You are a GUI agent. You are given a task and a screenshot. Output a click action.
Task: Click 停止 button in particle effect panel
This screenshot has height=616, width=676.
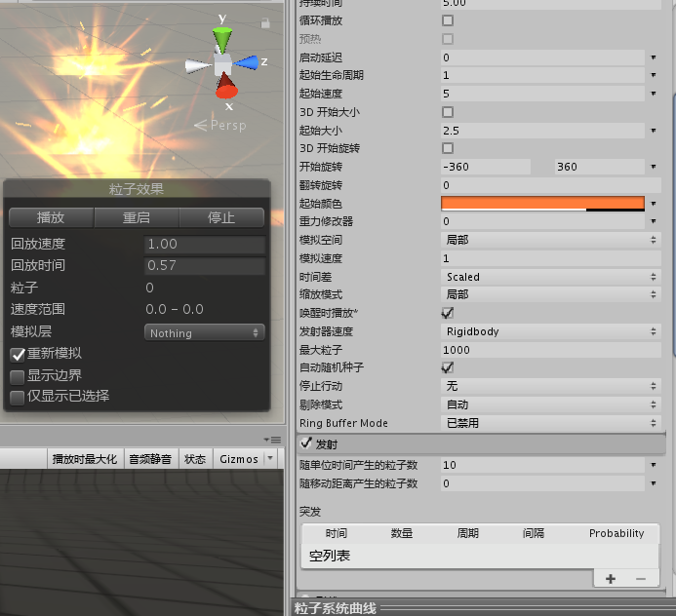[x=221, y=217]
